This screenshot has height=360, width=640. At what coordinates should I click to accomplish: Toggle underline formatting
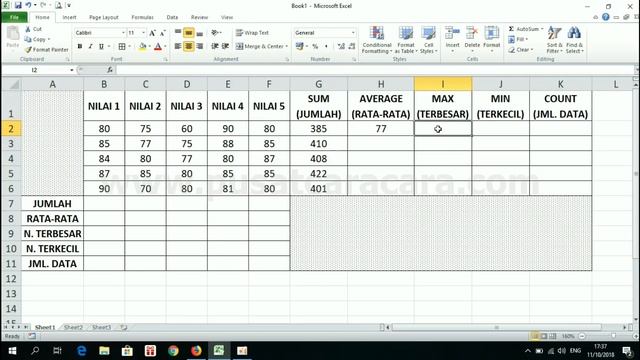pos(101,47)
